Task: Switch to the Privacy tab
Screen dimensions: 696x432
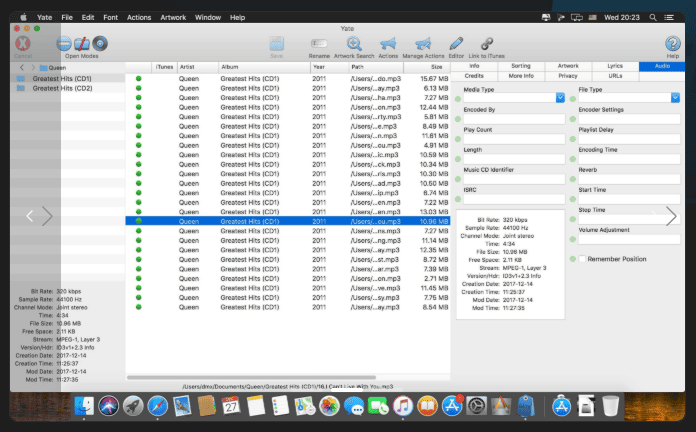Action: pos(568,76)
